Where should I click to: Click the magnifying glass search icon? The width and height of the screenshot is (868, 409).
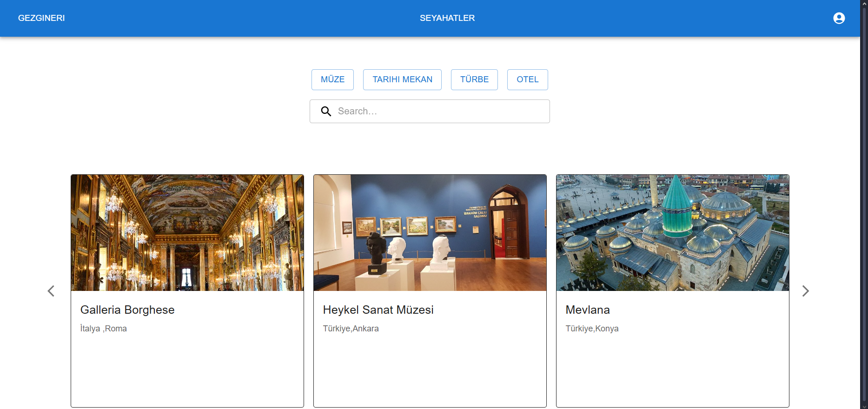click(x=326, y=111)
